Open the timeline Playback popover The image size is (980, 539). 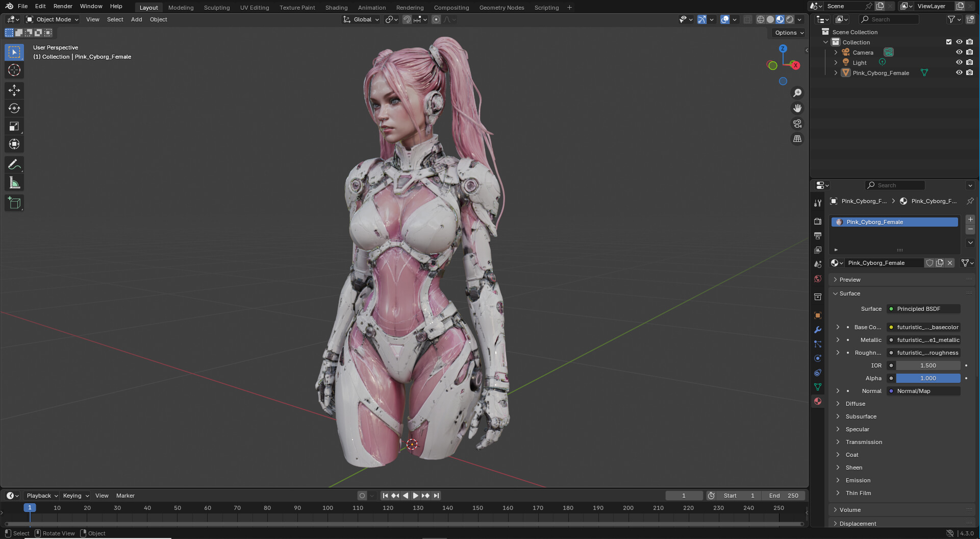(42, 496)
